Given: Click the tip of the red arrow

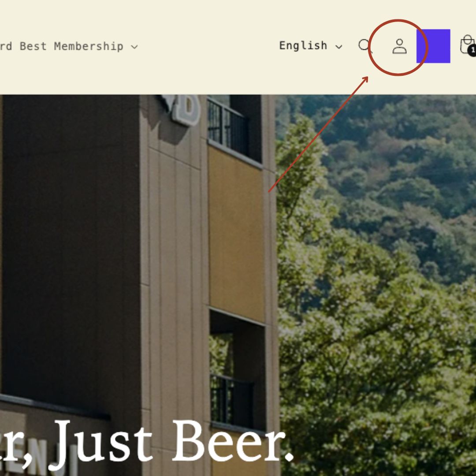Looking at the screenshot, I should [x=368, y=78].
